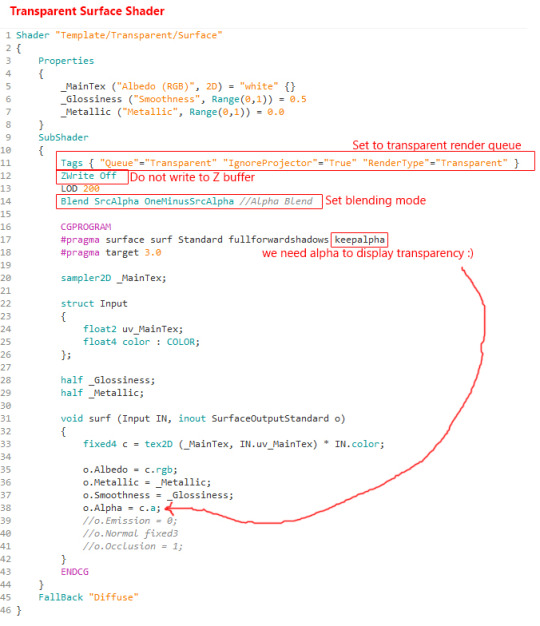Click the shader path "Template/Transparent/Surface" string

pyautogui.click(x=138, y=35)
